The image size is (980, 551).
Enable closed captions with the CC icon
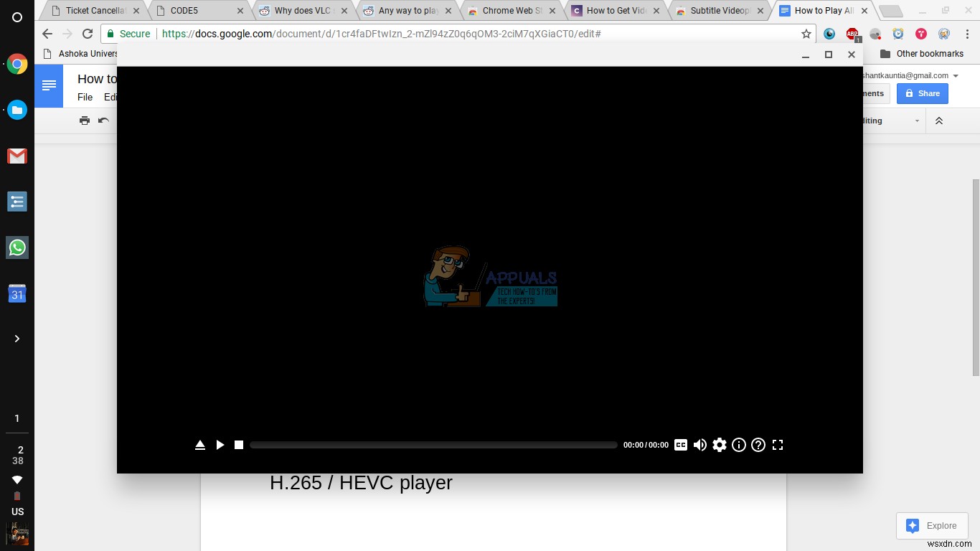click(680, 445)
